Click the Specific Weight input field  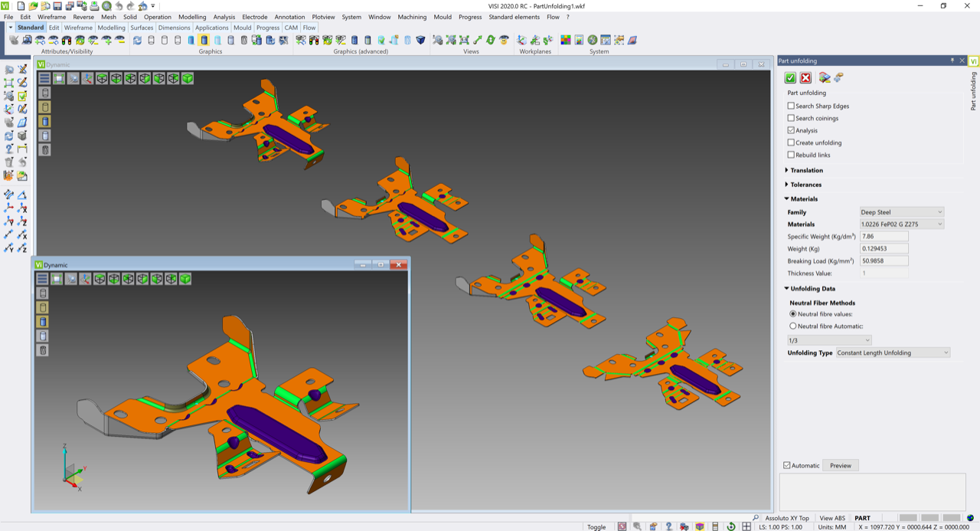(884, 237)
